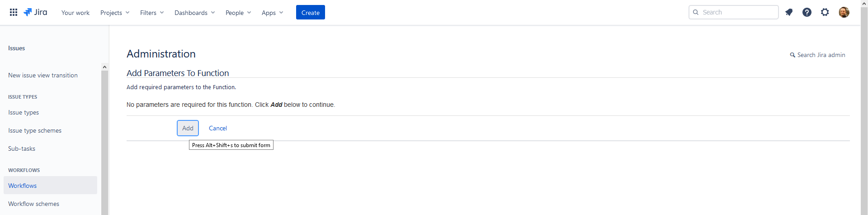Select Workflows in the sidebar
868x215 pixels.
(23, 186)
